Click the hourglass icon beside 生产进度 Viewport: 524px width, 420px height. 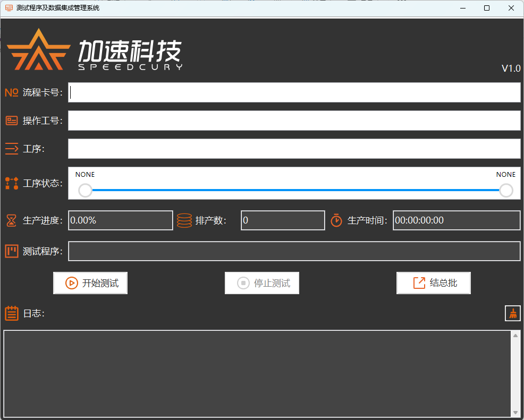pyautogui.click(x=11, y=220)
